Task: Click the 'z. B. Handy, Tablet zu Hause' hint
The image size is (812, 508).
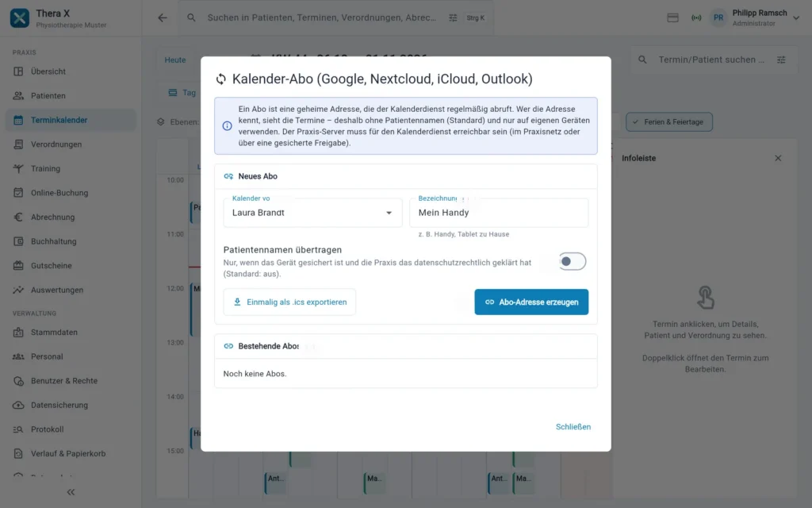Action: (464, 234)
